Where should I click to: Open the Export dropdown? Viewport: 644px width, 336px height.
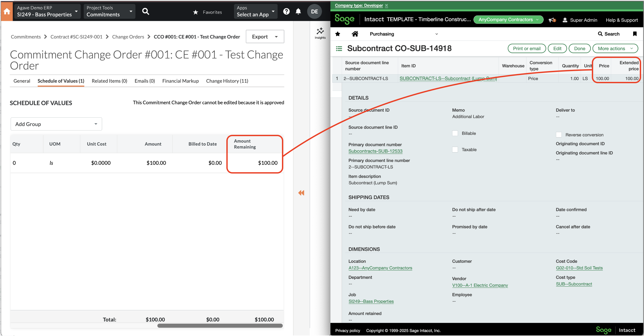tap(265, 36)
